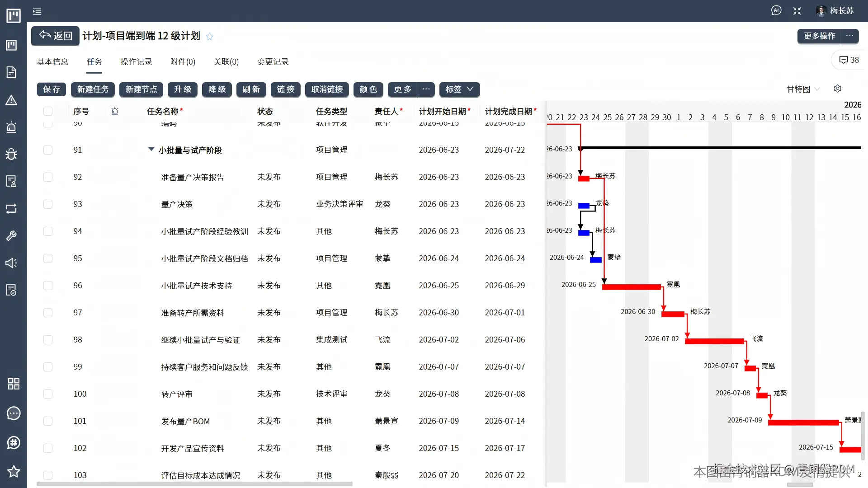Open the comment icon showing 38
The image size is (868, 488).
[x=848, y=60]
